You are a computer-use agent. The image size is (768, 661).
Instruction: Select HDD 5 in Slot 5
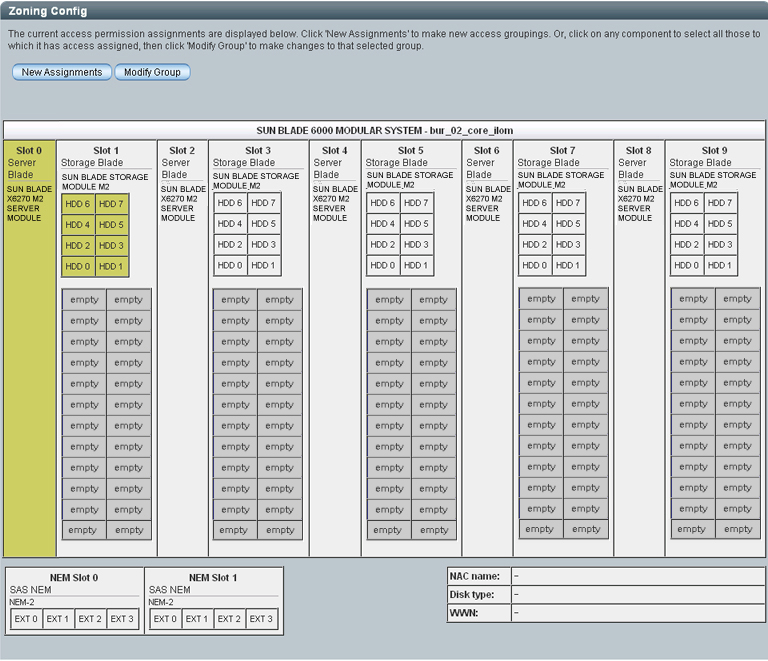click(416, 224)
